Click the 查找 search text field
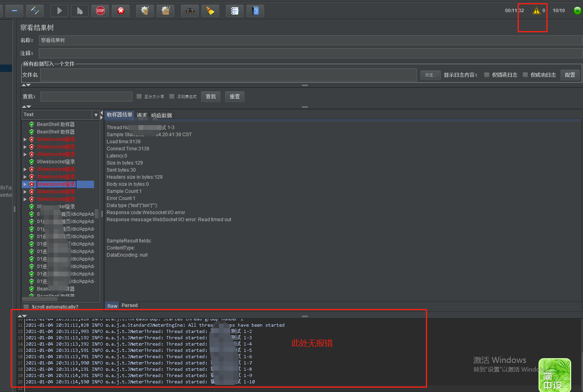583x392 pixels. coord(86,96)
